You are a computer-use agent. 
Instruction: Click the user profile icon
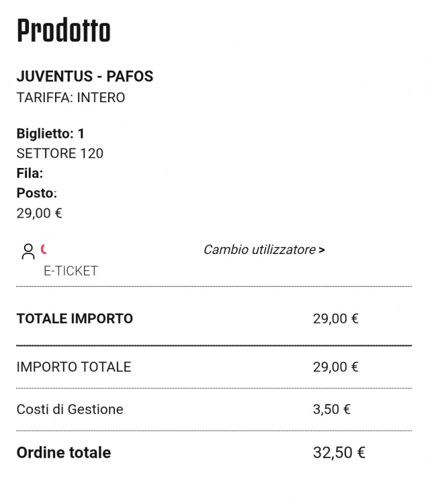pyautogui.click(x=28, y=251)
